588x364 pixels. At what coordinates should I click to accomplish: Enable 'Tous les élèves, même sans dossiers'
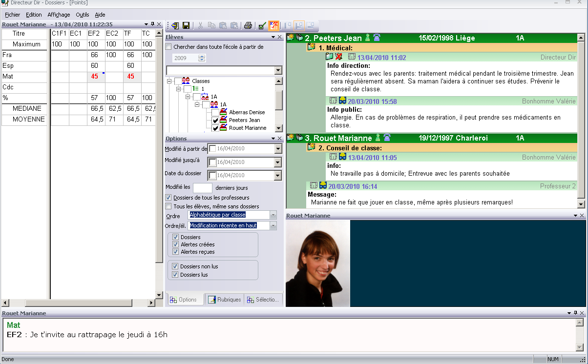pyautogui.click(x=168, y=206)
